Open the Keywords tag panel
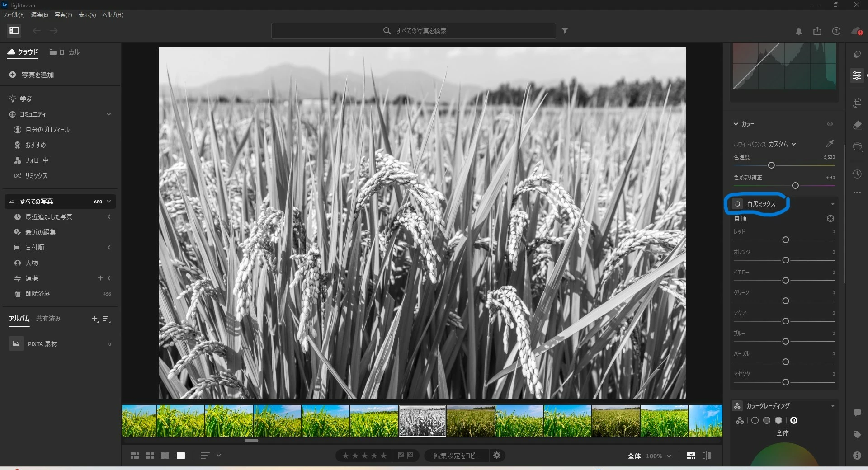 (x=857, y=434)
